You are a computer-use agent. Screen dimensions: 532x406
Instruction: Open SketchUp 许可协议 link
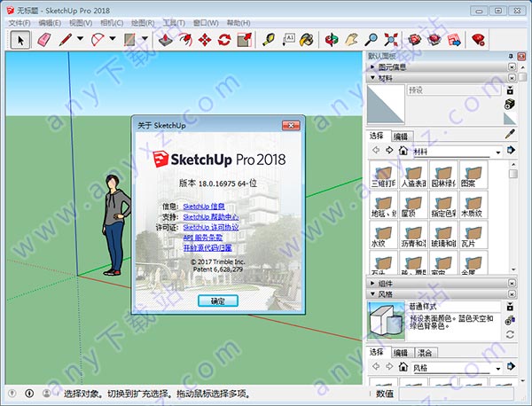(211, 227)
